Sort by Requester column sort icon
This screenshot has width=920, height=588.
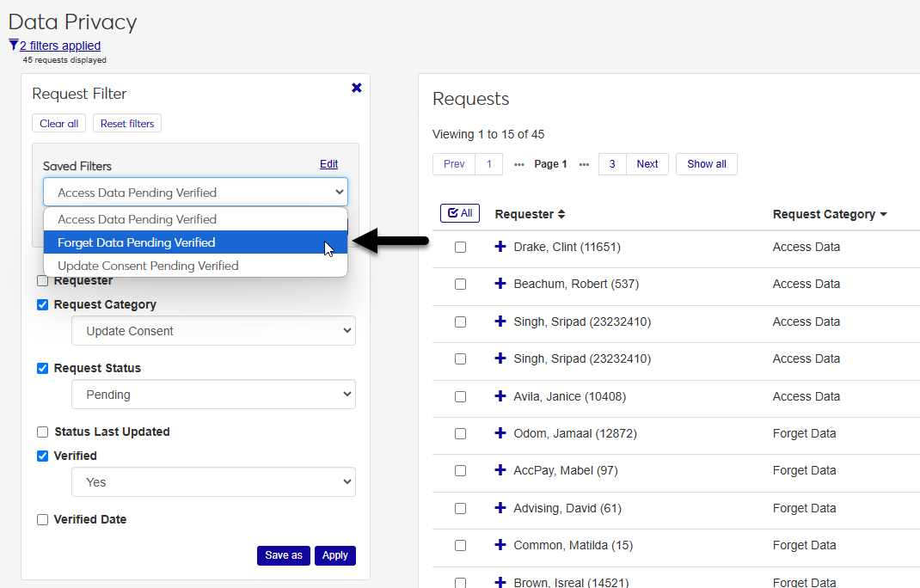pos(561,214)
